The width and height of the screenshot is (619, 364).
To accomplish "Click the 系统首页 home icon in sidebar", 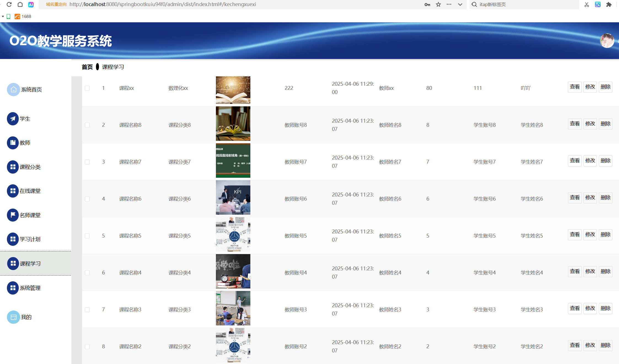I will [13, 90].
